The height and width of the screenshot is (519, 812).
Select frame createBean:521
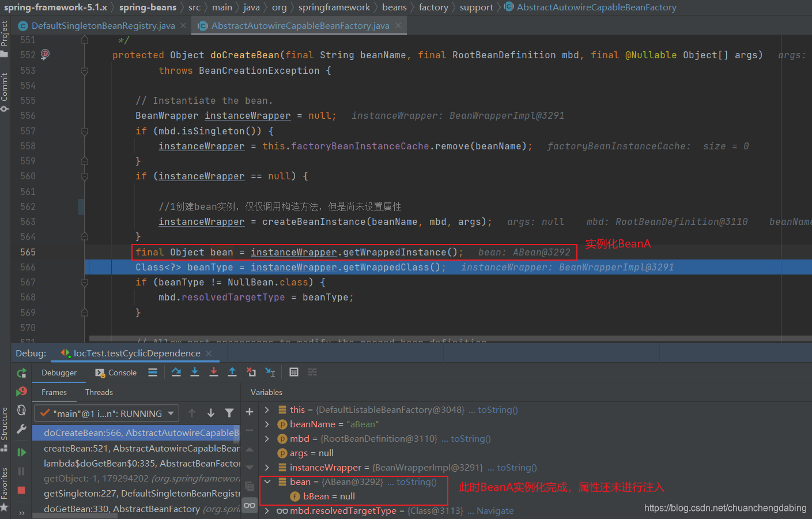[x=137, y=448]
